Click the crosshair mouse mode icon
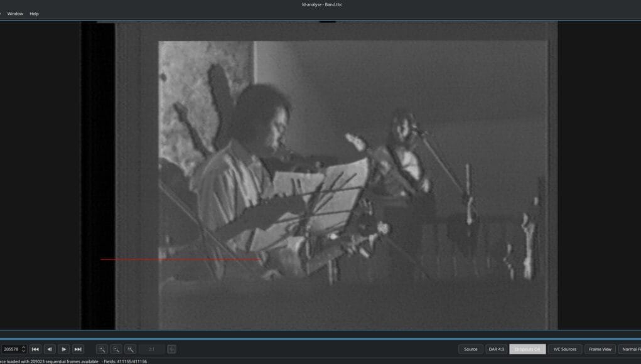The image size is (641, 364). pyautogui.click(x=171, y=349)
